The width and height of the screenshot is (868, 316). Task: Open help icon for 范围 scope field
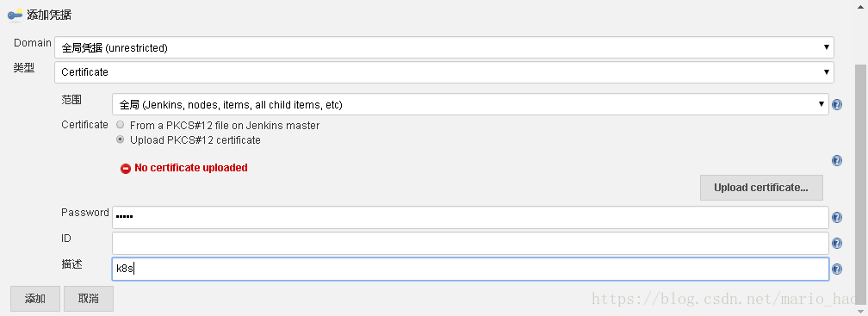(837, 104)
